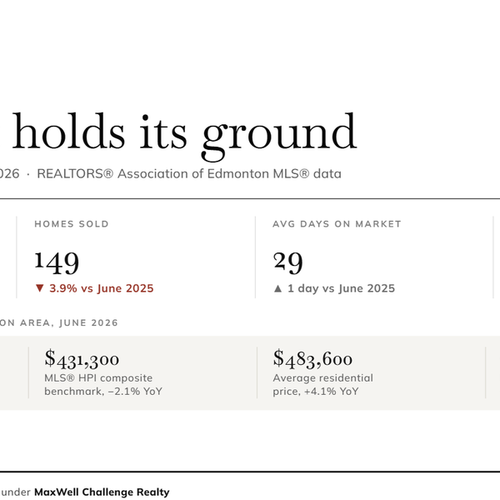Click the '3.9% vs June 2025' change text
Image resolution: width=500 pixels, height=500 pixels.
coord(101,288)
